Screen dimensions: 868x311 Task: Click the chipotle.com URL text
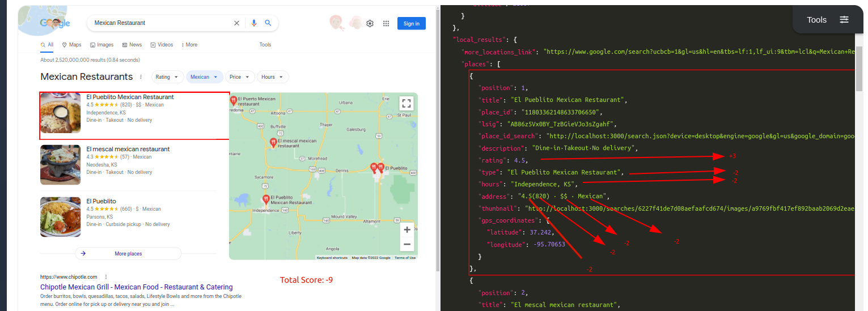(69, 277)
